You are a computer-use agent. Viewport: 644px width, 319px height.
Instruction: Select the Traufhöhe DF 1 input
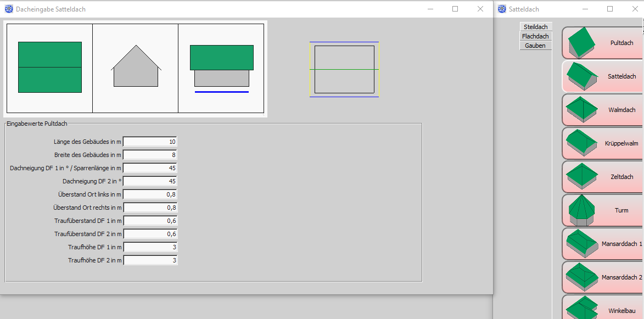[x=150, y=247]
